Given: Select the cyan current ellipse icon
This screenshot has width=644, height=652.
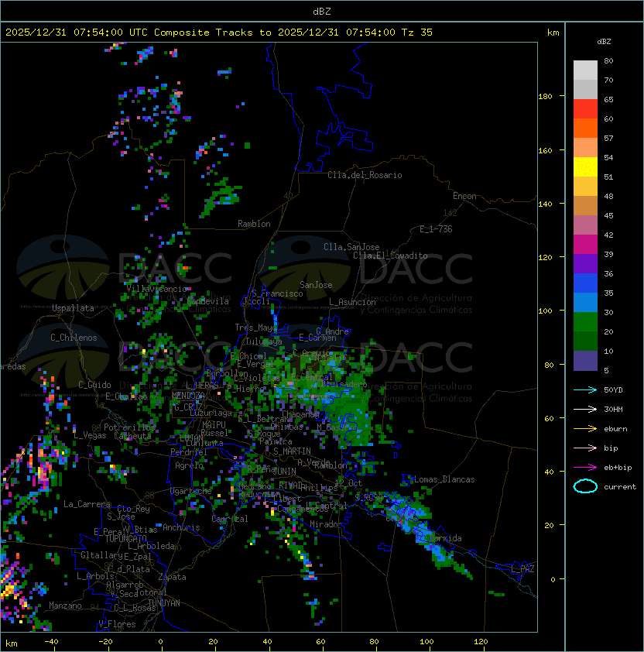Looking at the screenshot, I should click(585, 486).
